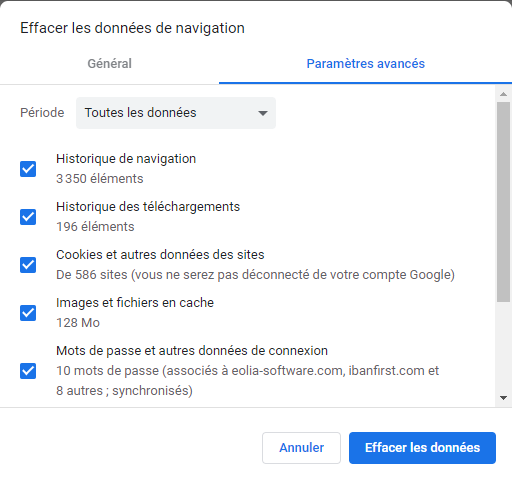Screen dimensions: 512x480
Task: Toggle Cookies et autres données des sites checkbox
Action: point(28,265)
